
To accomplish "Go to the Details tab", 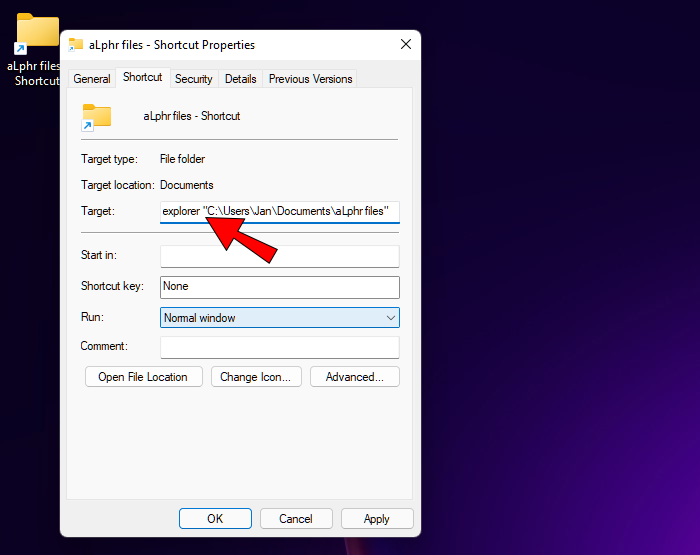I will 241,79.
